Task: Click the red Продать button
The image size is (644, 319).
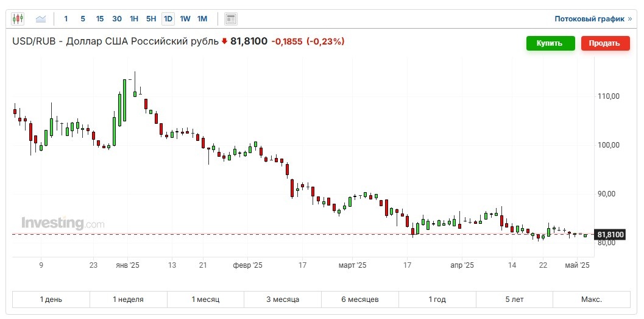Action: pyautogui.click(x=606, y=43)
